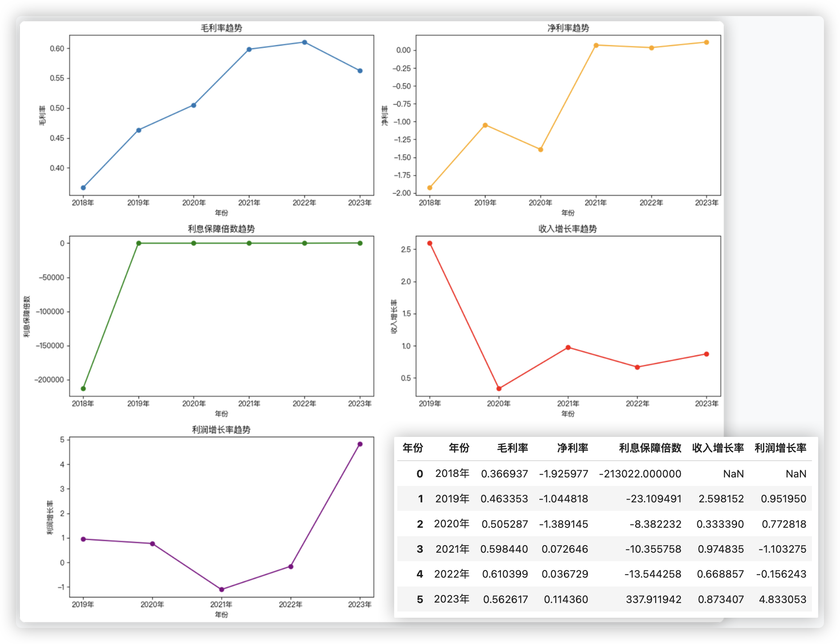Click 2023年 highest point on purple 利润增长率 line

(x=360, y=444)
